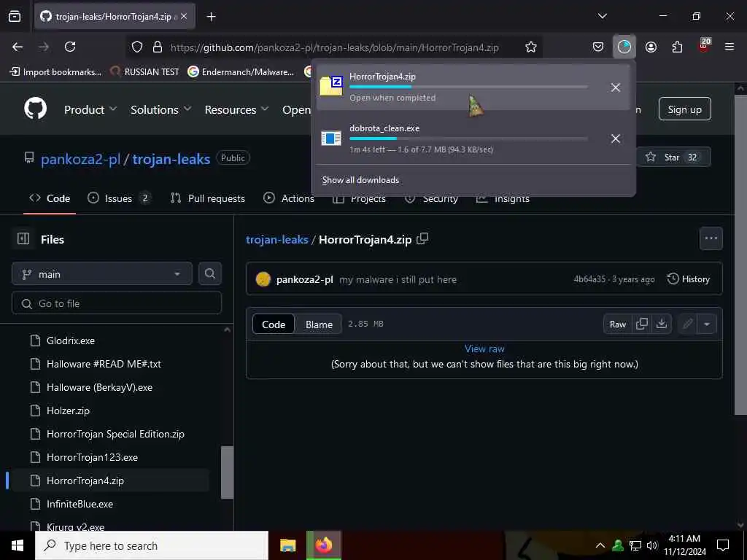Open the notification center icon
The height and width of the screenshot is (560, 747).
[x=723, y=545]
